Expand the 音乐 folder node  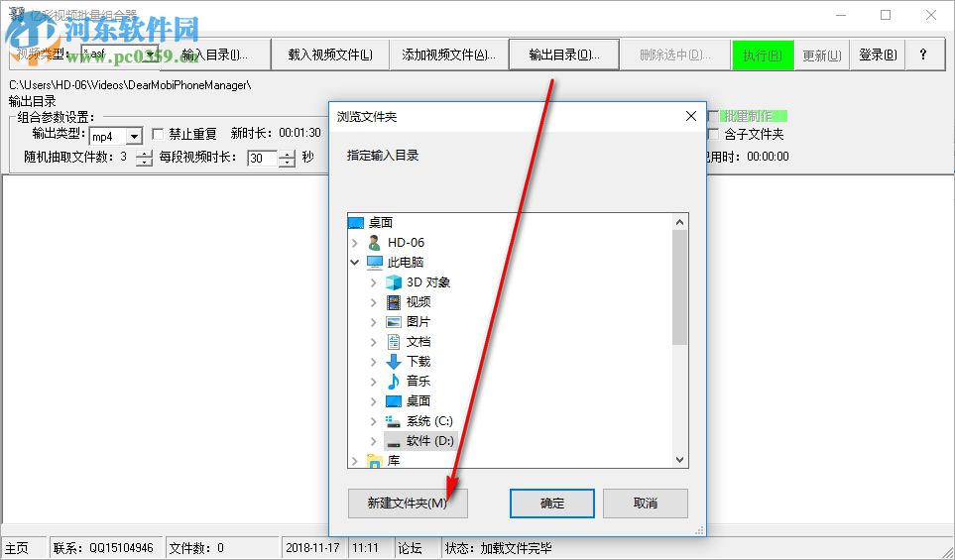[373, 381]
